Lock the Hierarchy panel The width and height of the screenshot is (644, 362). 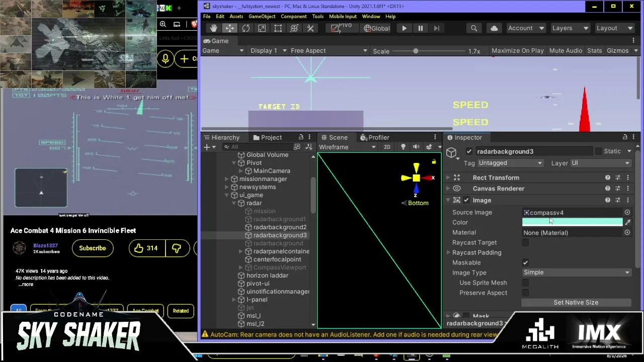pyautogui.click(x=301, y=137)
